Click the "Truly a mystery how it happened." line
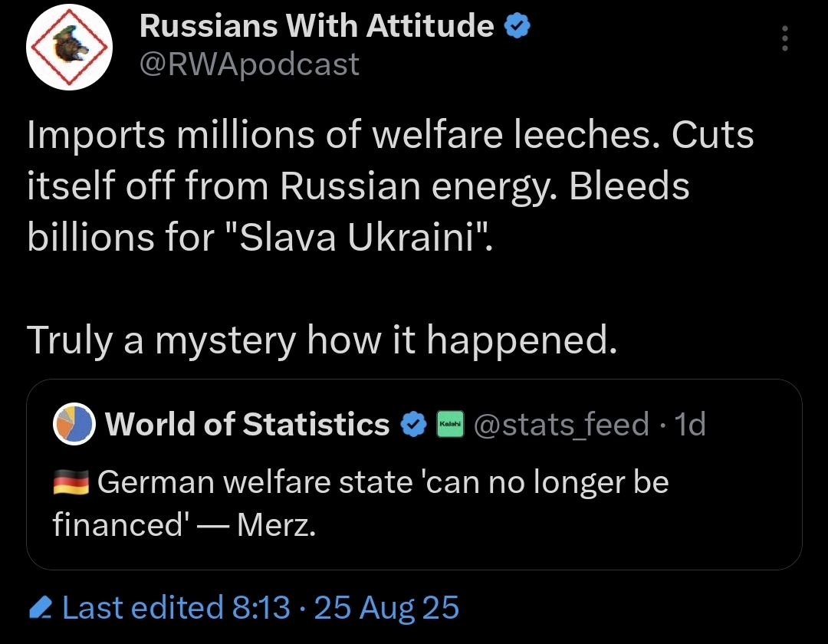Image resolution: width=828 pixels, height=644 pixels. click(x=321, y=340)
